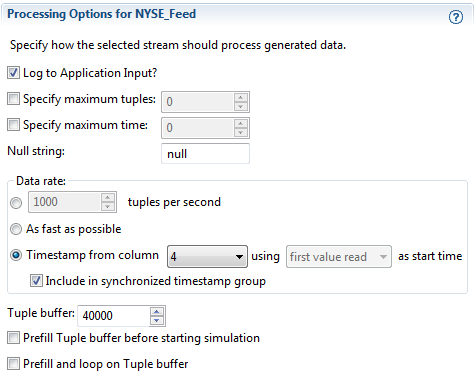Screen dimensions: 475x375
Task: Select the tuples per second radio button
Action: point(16,202)
